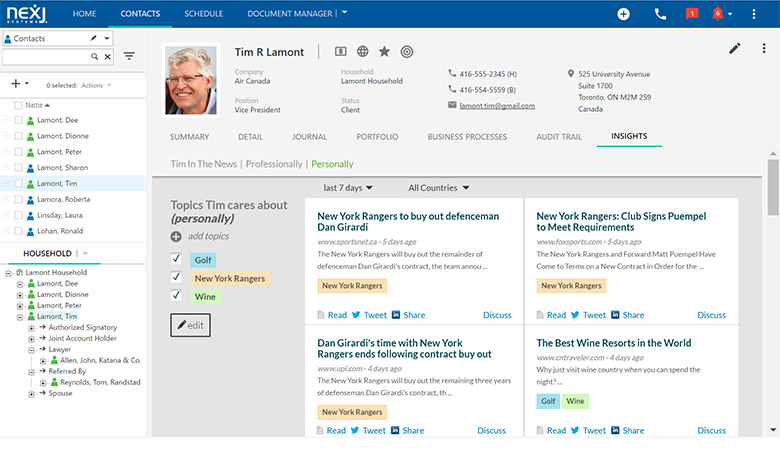
Task: Click the add topics plus icon
Action: tap(176, 237)
